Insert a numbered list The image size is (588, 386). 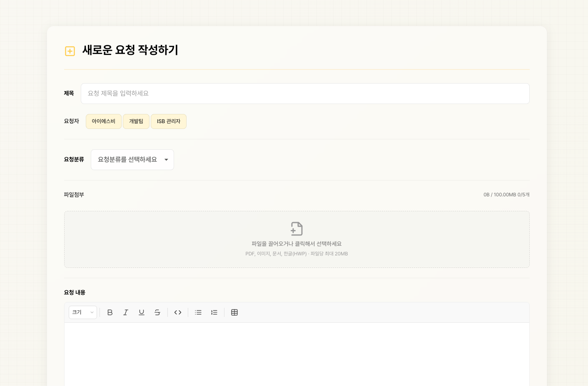click(214, 312)
